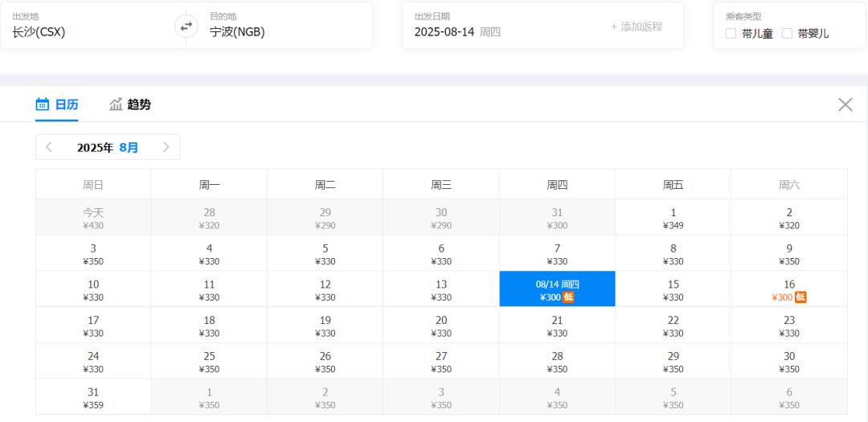Pick August 20 date cell
Image resolution: width=868 pixels, height=422 pixels.
click(441, 325)
